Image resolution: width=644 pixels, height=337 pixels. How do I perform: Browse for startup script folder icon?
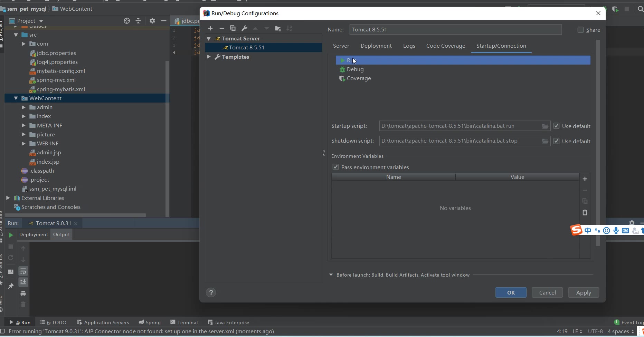point(545,126)
